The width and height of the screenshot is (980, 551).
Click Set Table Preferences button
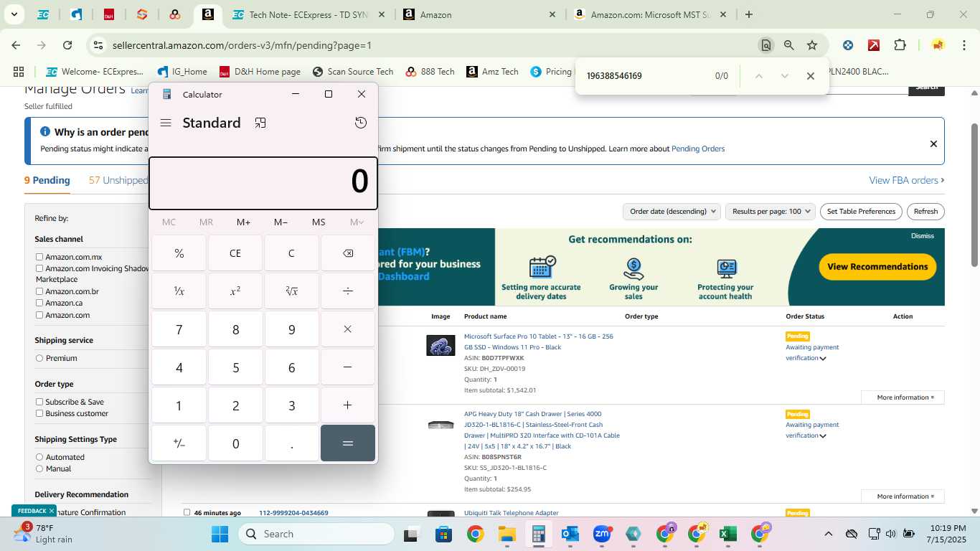[861, 212]
